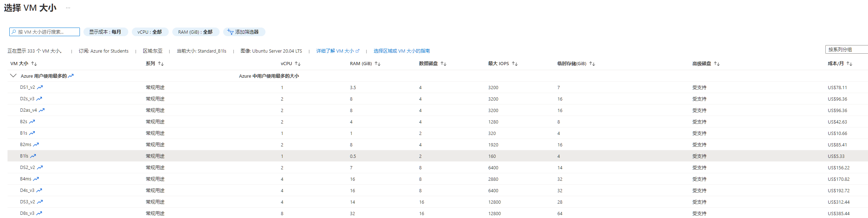Click the US$78.11 cost cell
868x218 pixels.
(837, 88)
